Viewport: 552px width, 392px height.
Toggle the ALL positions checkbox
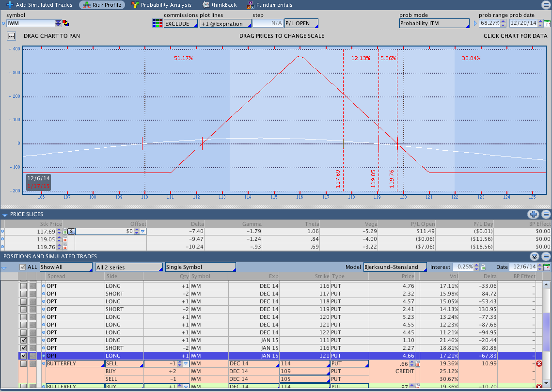22,267
